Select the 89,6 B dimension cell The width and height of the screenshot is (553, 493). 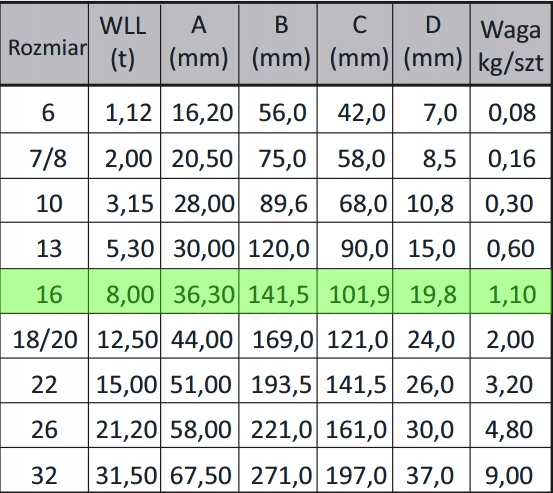[x=278, y=201]
